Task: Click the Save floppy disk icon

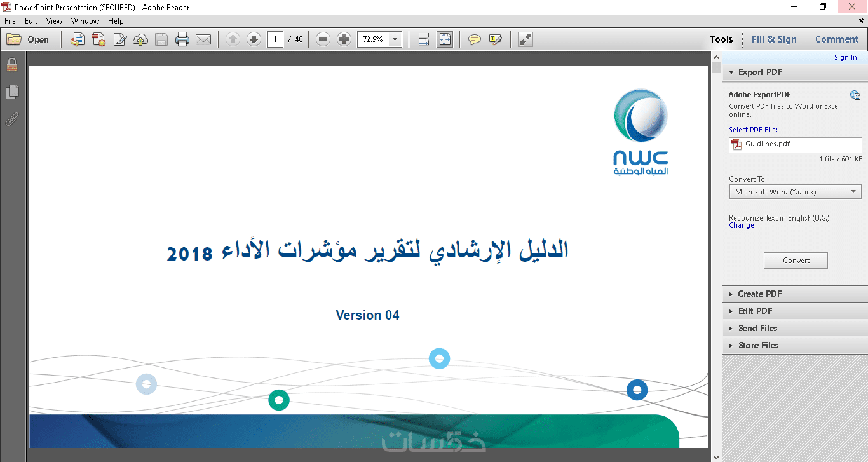Action: click(x=161, y=39)
